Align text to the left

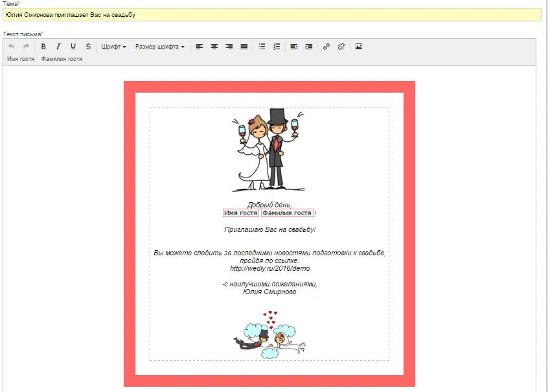tap(200, 47)
